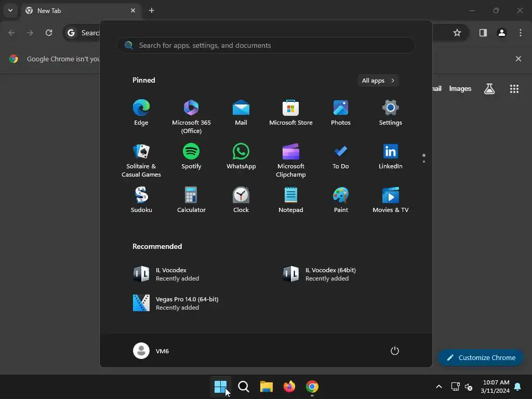
Task: Launch Firefox from the taskbar
Action: coord(289,387)
